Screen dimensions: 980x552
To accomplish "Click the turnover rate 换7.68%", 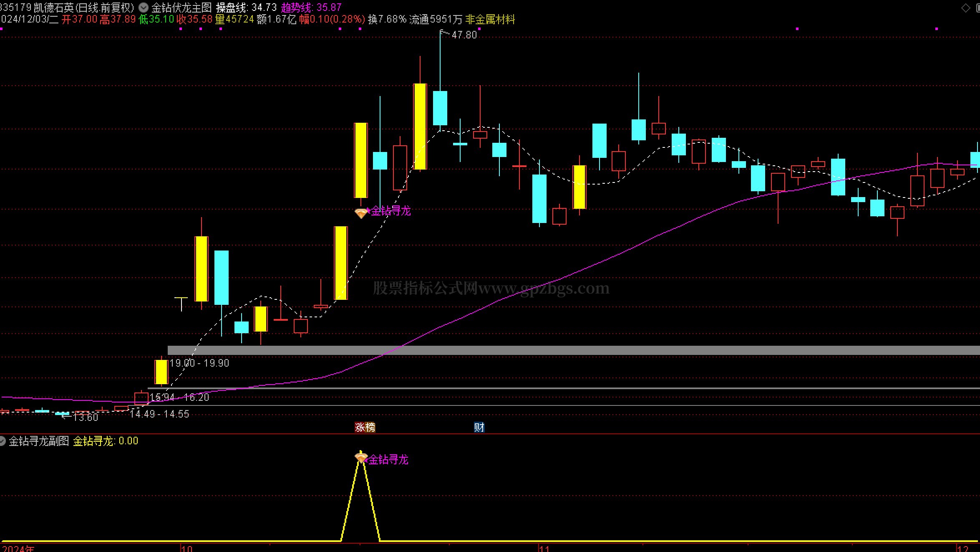I will (x=387, y=19).
